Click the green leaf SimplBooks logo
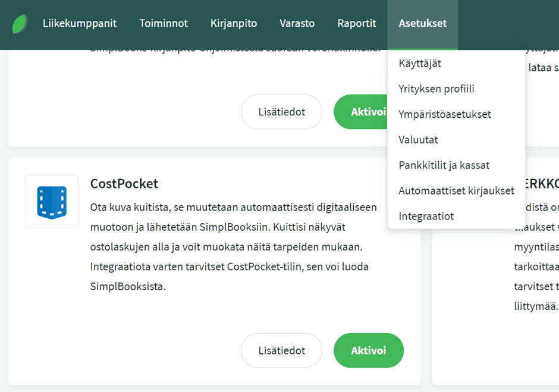This screenshot has height=392, width=559. pos(20,24)
